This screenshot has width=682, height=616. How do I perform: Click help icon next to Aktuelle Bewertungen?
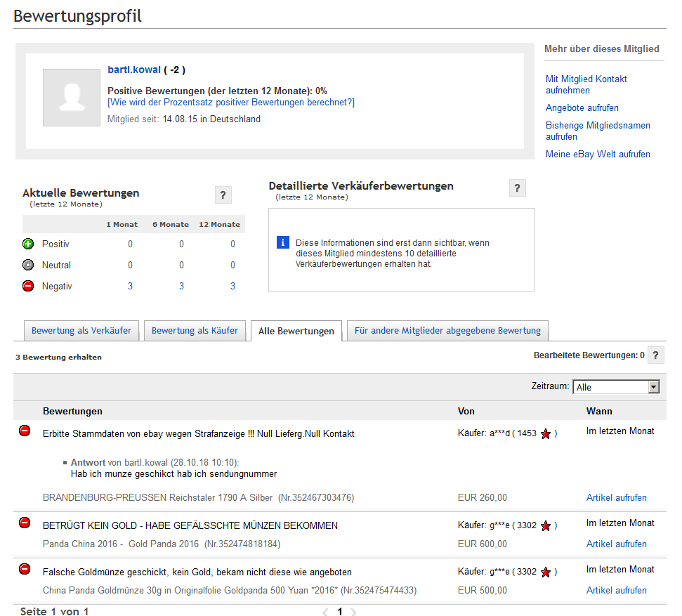pyautogui.click(x=223, y=195)
